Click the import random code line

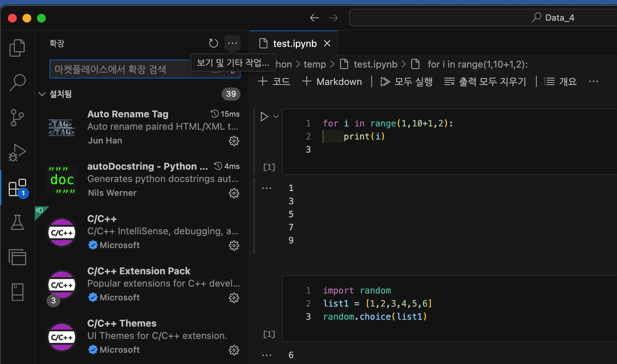357,291
